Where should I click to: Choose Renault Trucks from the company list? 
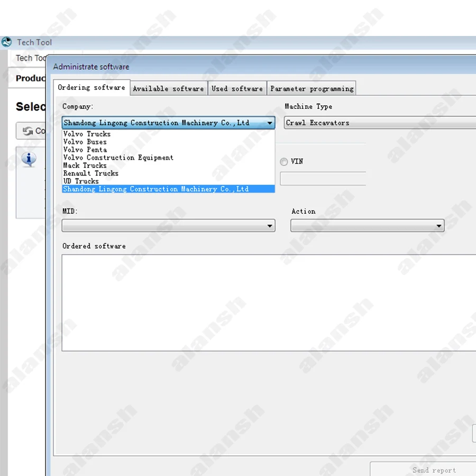tap(169, 173)
